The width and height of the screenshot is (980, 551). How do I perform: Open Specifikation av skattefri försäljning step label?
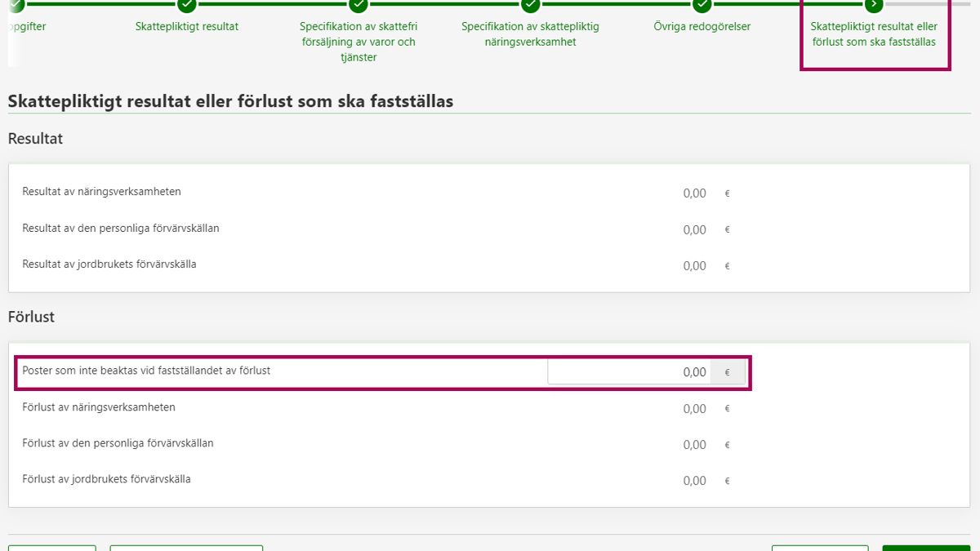pos(358,42)
